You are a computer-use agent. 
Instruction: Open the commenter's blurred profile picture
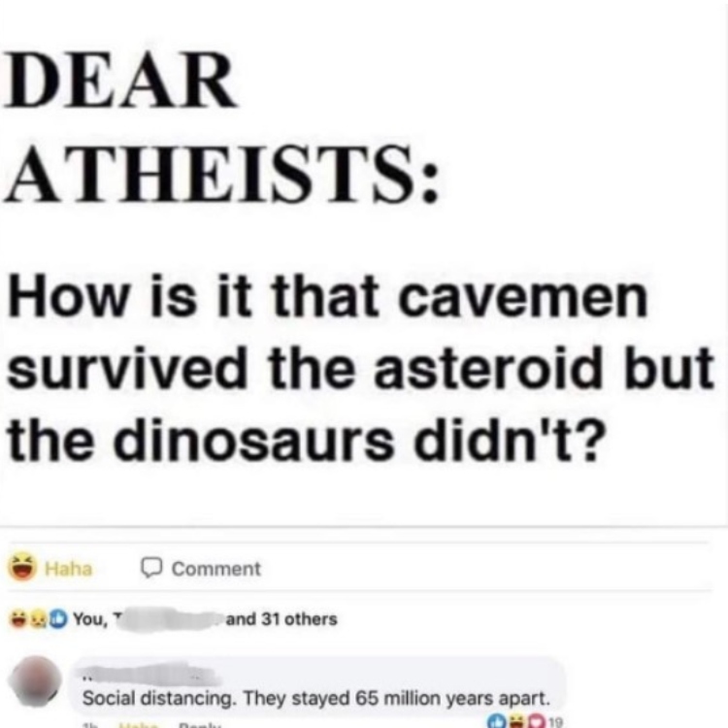point(35,680)
